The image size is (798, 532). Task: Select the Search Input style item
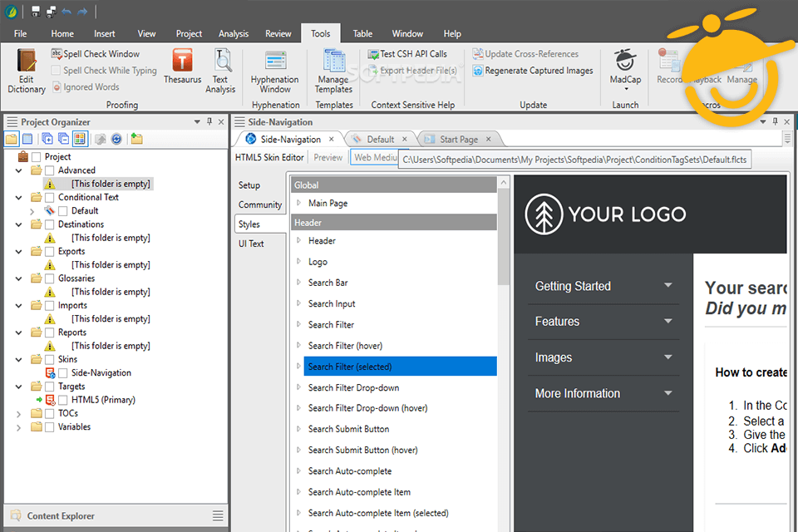click(x=332, y=304)
